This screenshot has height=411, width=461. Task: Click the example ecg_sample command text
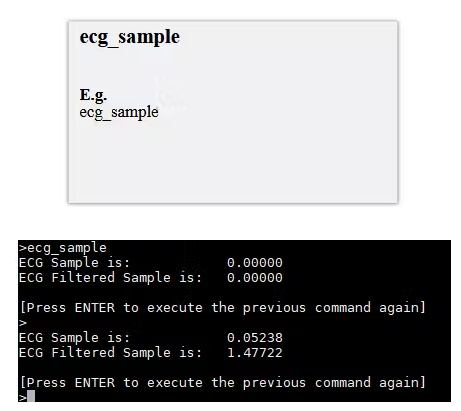point(119,112)
